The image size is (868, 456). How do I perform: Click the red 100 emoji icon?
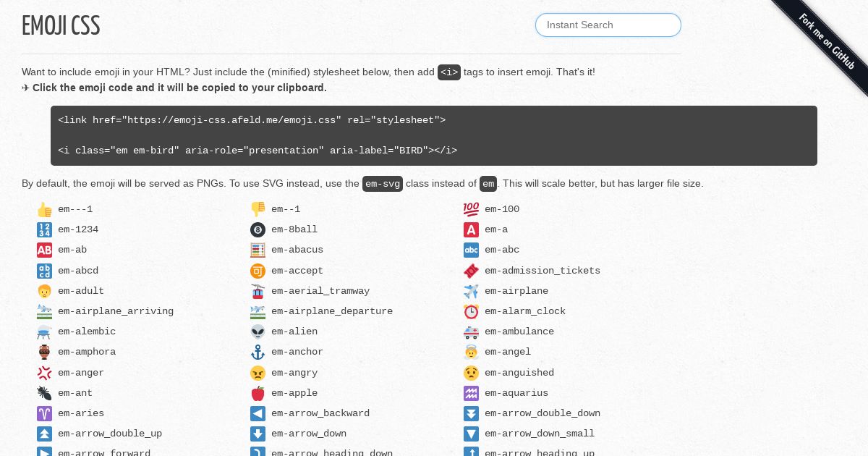point(471,209)
